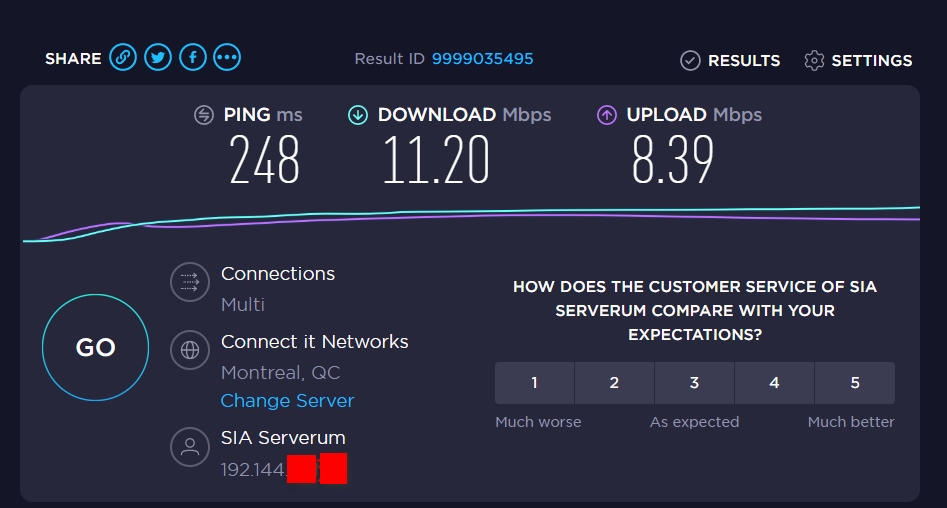Select rating 4 in the survey
The image size is (947, 508).
[x=774, y=383]
